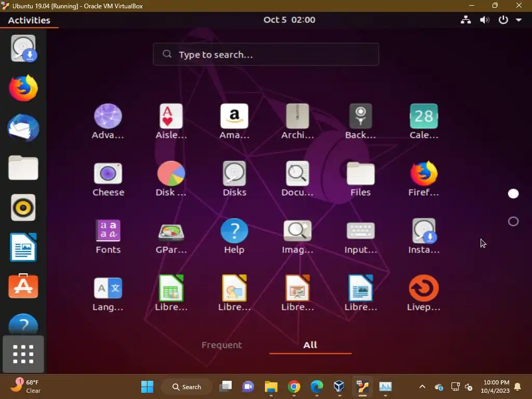Viewport: 532px width, 399px height.
Task: Open the Windows clock showing 10:00 PM
Action: pos(495,387)
